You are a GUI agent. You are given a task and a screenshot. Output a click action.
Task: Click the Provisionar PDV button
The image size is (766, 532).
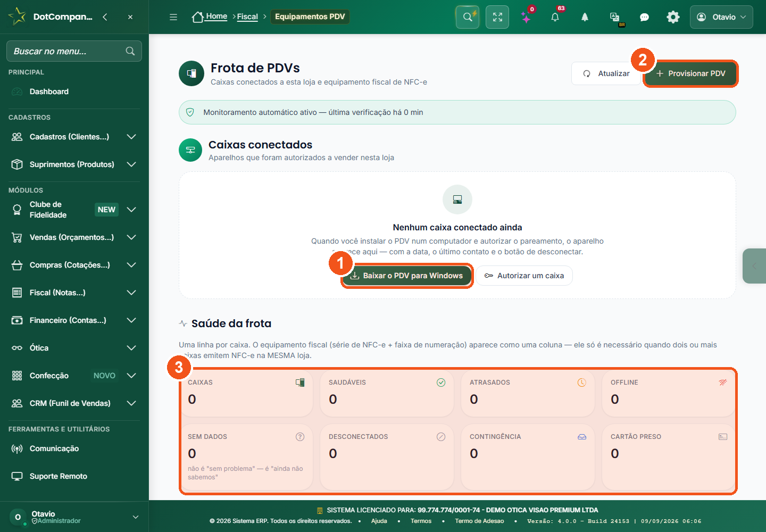(x=690, y=73)
